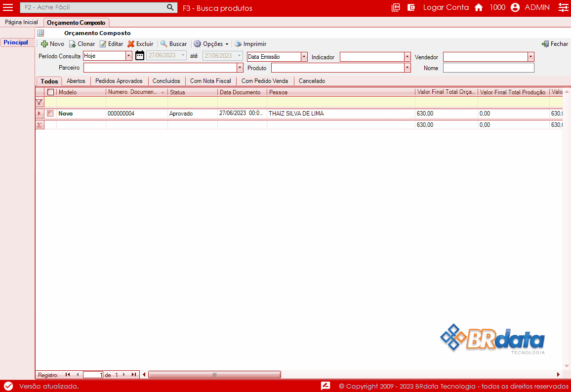Tick the checkbox for document 000000004
This screenshot has width=571, height=392.
point(50,114)
